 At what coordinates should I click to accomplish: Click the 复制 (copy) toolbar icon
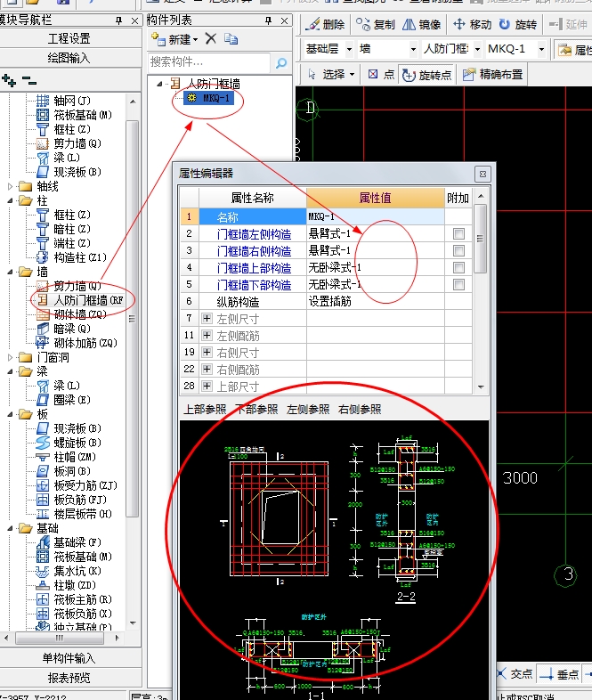376,24
